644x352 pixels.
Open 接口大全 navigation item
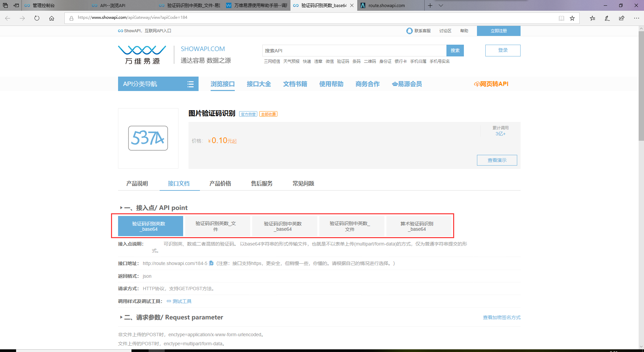[259, 84]
